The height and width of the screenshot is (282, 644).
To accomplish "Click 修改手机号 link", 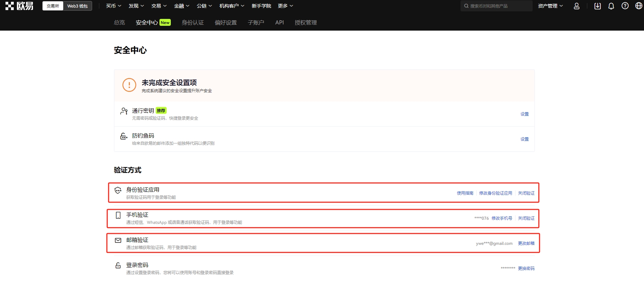I will pyautogui.click(x=502, y=218).
